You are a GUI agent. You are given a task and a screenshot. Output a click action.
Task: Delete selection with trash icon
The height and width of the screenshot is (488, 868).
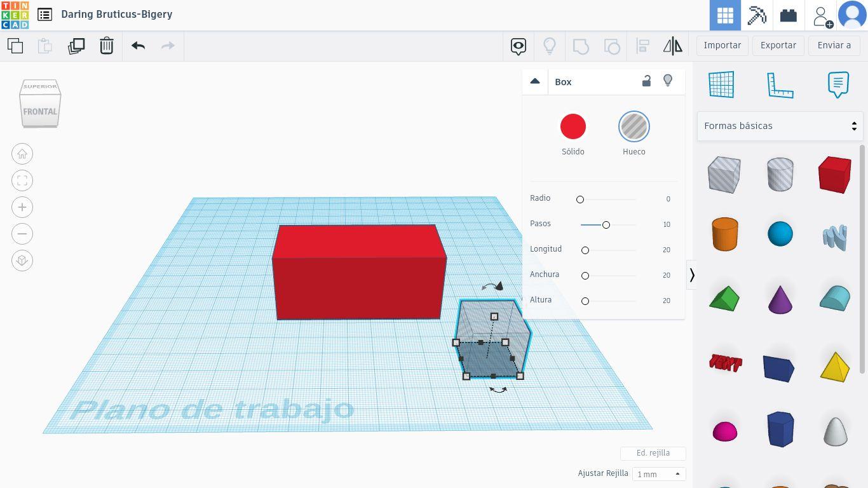106,46
